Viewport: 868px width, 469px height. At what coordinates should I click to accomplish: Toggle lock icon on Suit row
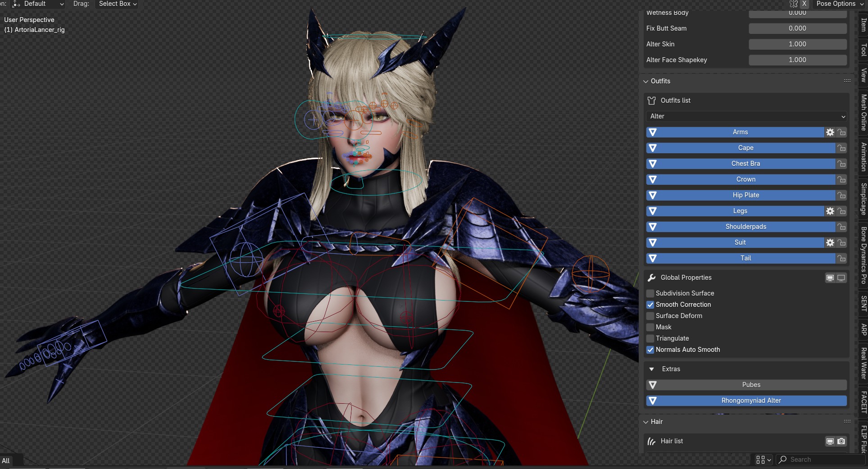point(841,242)
